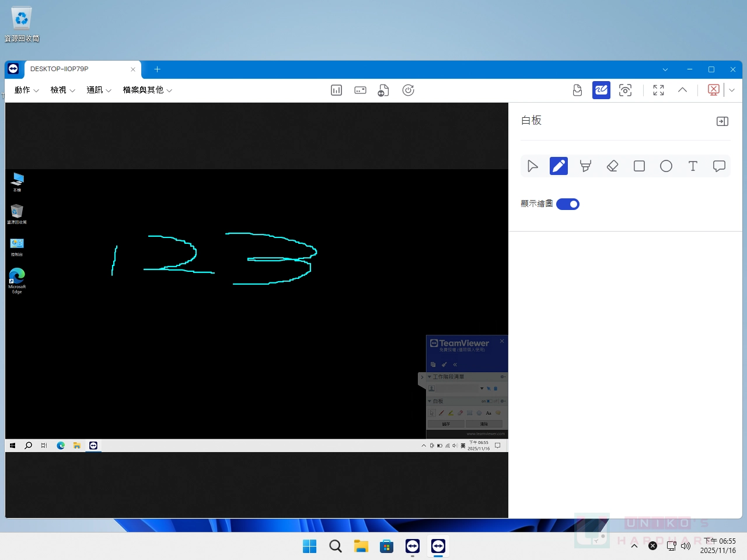Pick the text tool in whiteboard
Screen dimensions: 747x560
(x=693, y=166)
